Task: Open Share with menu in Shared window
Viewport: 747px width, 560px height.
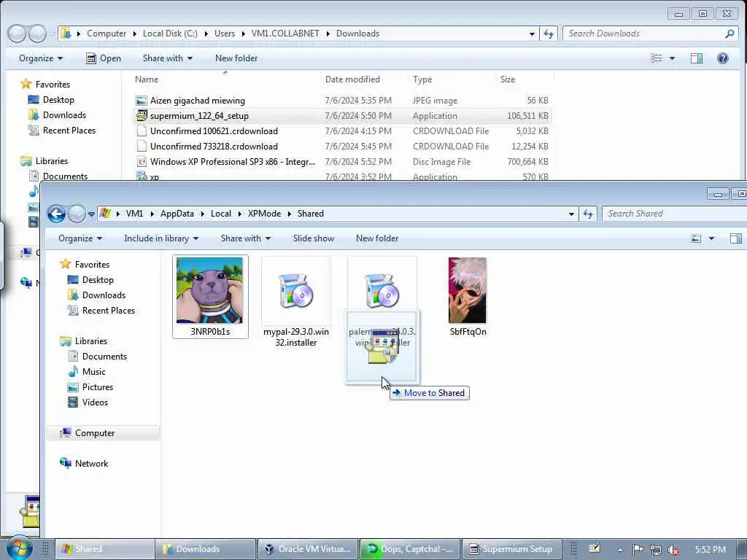Action: [x=245, y=238]
